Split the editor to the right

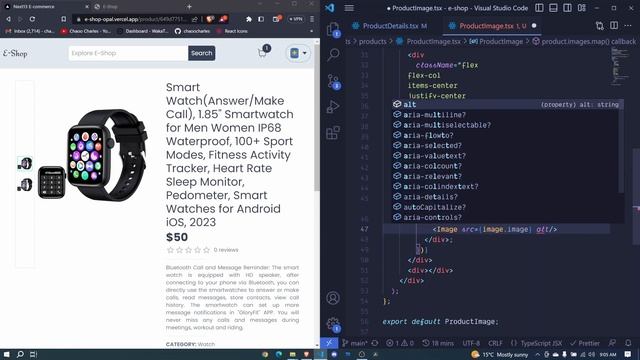pyautogui.click(x=614, y=25)
